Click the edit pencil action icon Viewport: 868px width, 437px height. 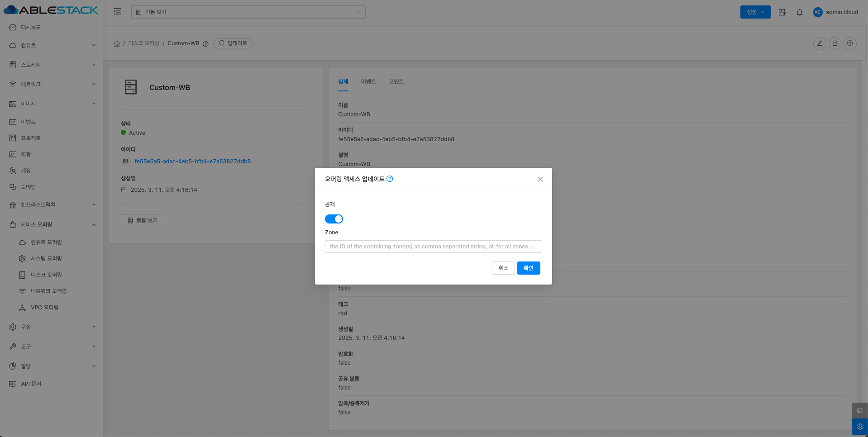pos(820,43)
